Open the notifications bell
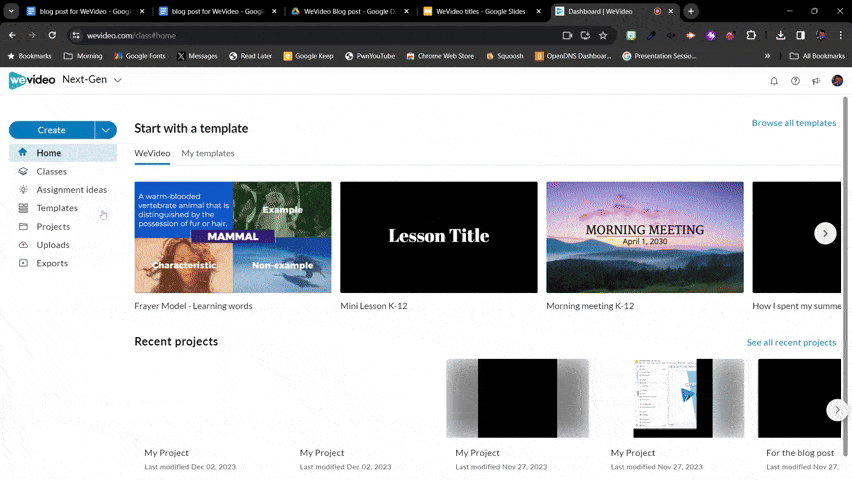Viewport: 852px width, 480px height. 773,81
